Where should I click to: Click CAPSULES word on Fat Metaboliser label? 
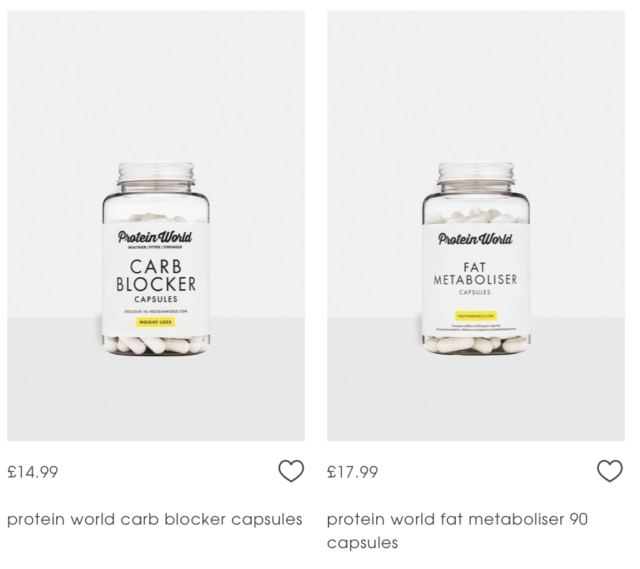point(475,292)
